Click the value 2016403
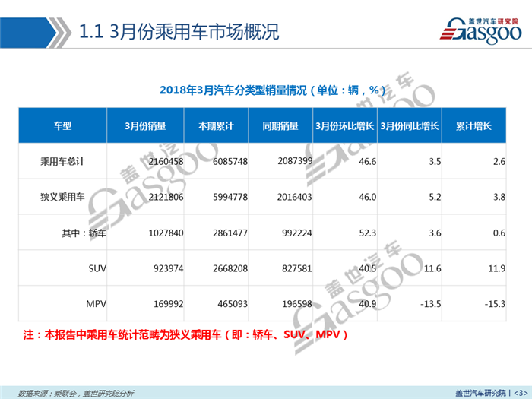Image resolution: width=532 pixels, height=399 pixels. [295, 197]
